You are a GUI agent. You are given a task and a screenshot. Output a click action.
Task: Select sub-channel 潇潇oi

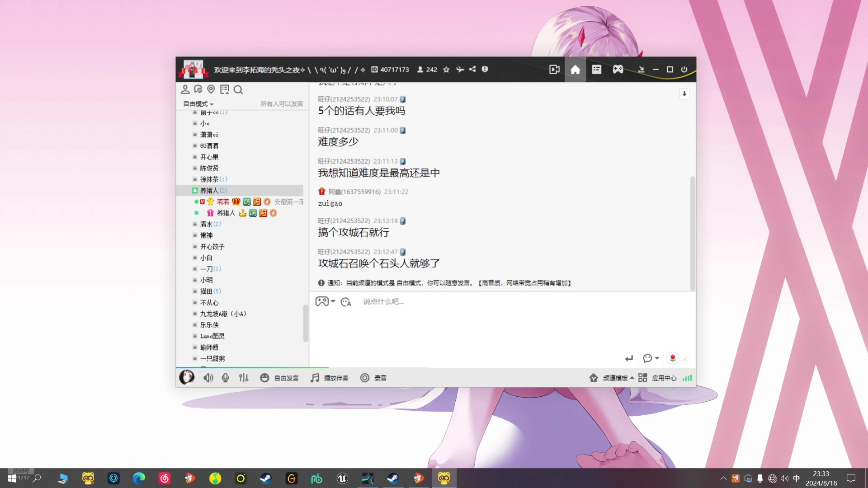[x=209, y=135]
